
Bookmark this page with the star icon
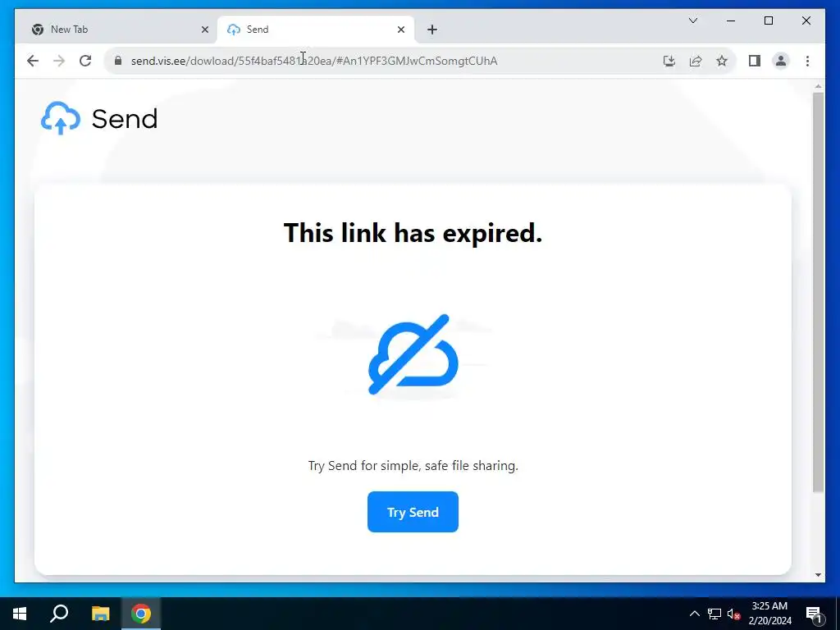pyautogui.click(x=722, y=61)
